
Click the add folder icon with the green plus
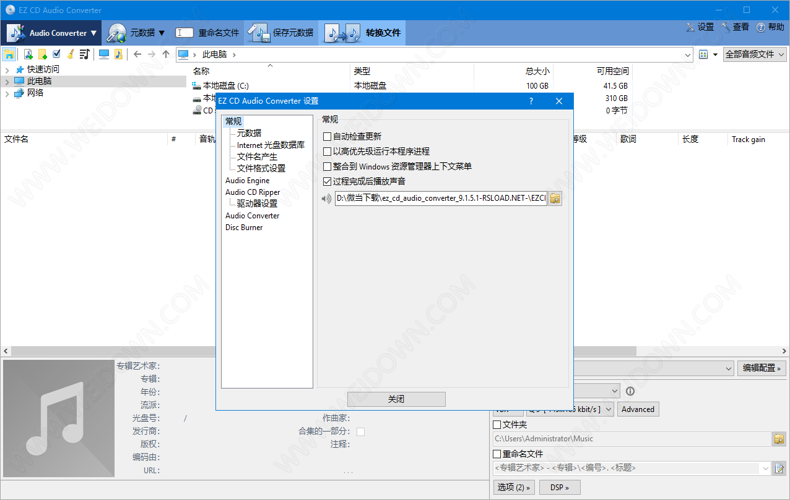(x=42, y=54)
